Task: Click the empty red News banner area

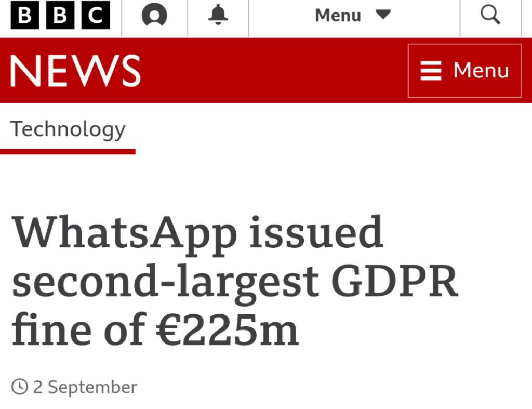Action: click(270, 71)
